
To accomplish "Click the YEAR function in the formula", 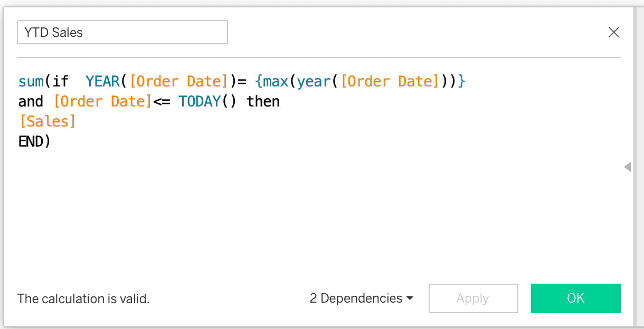I will point(103,81).
